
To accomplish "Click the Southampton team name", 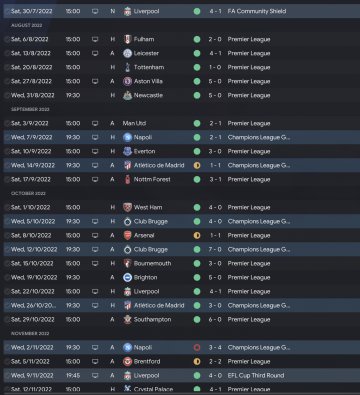I will 152,319.
